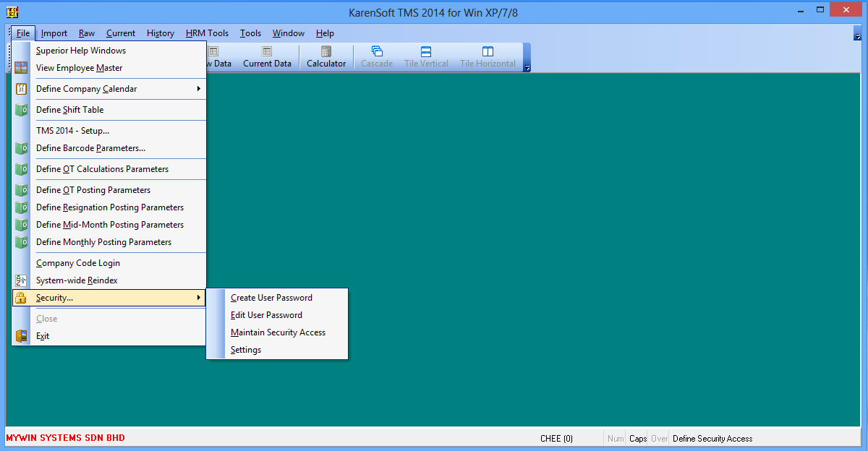Expand the Define Company Calendar submenu arrow
Viewport: 868px width, 451px height.
point(199,89)
